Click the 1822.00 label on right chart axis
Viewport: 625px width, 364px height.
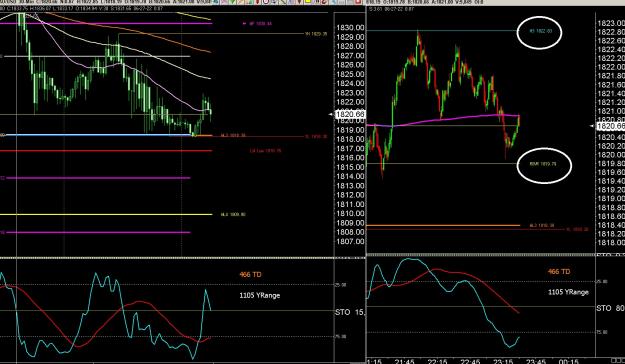[611, 67]
